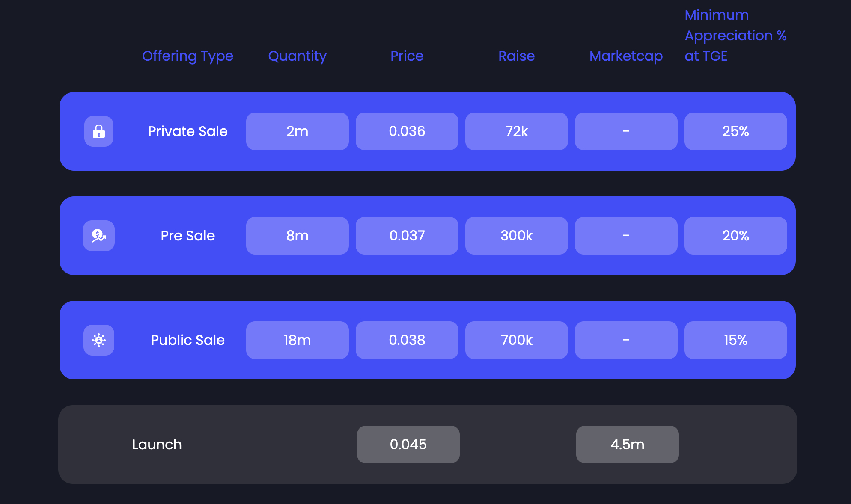
Task: Click the 300k Pre Sale raise cell
Action: coord(516,236)
